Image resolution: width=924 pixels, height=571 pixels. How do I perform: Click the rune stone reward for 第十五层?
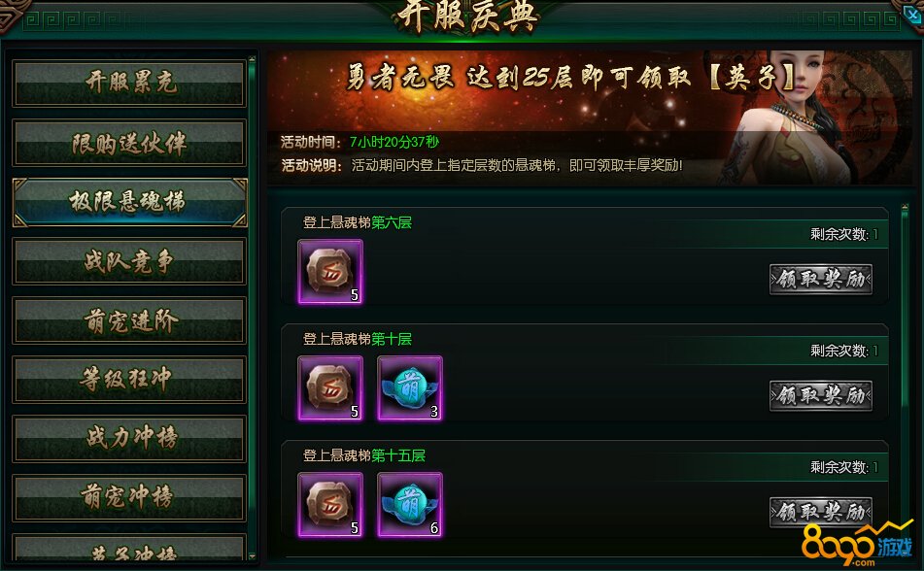click(x=330, y=504)
